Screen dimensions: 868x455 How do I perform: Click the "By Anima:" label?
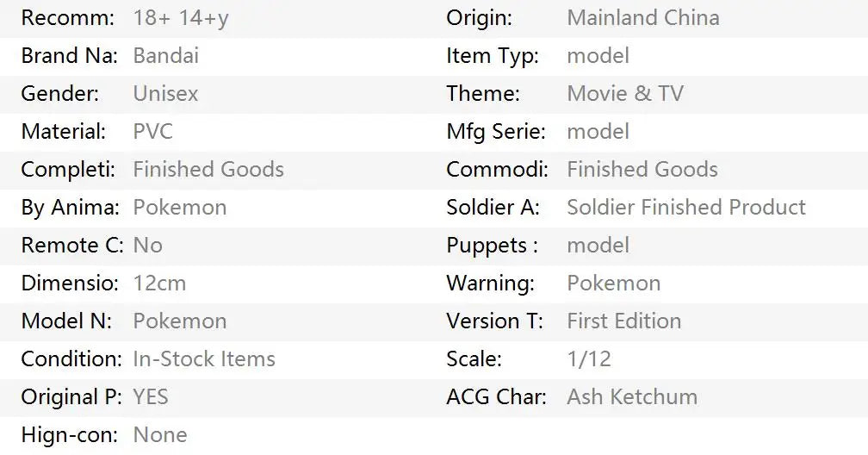pos(69,208)
